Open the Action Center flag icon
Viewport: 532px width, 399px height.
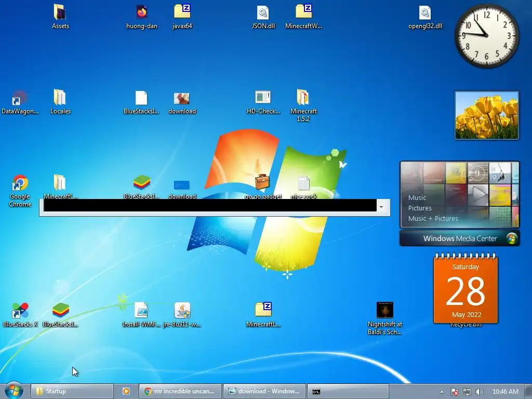(454, 392)
